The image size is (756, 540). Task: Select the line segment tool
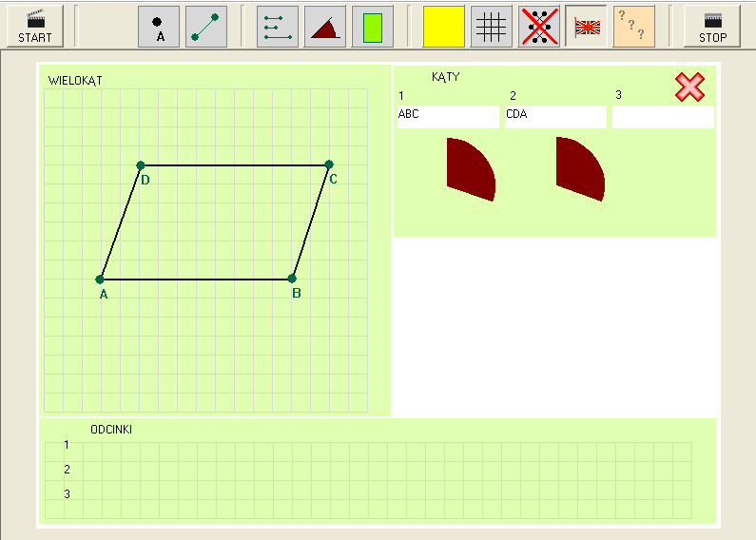pyautogui.click(x=206, y=27)
